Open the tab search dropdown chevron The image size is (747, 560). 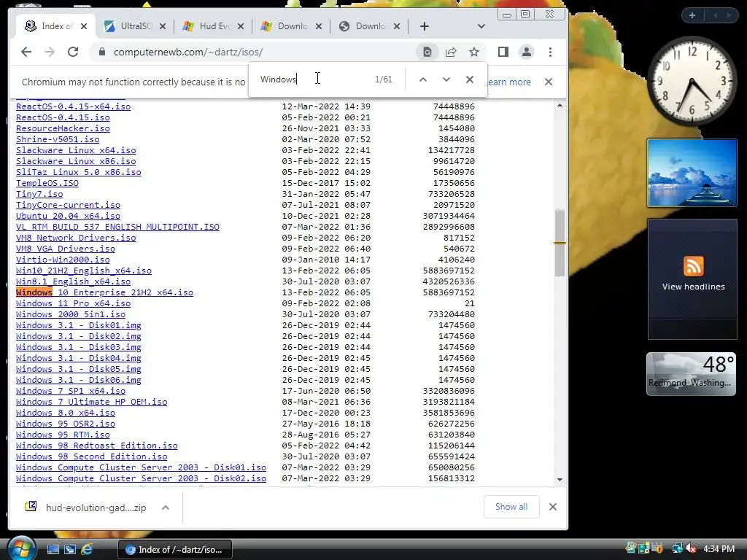click(x=481, y=26)
